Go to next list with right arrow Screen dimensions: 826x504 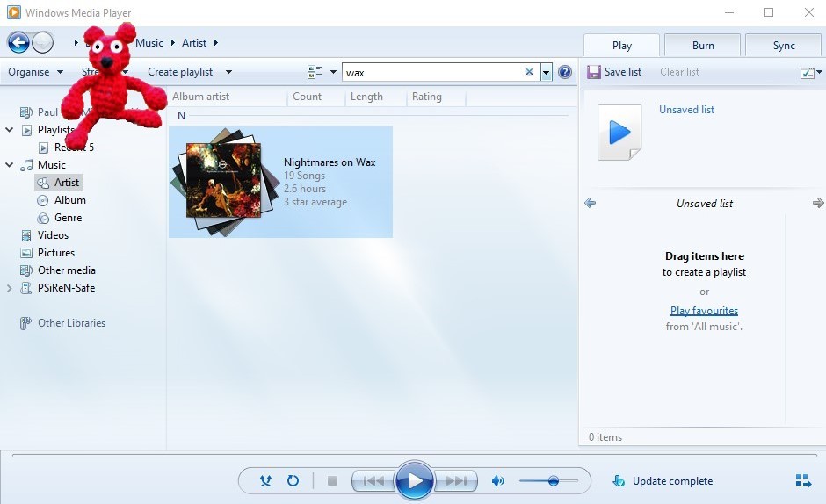(817, 204)
